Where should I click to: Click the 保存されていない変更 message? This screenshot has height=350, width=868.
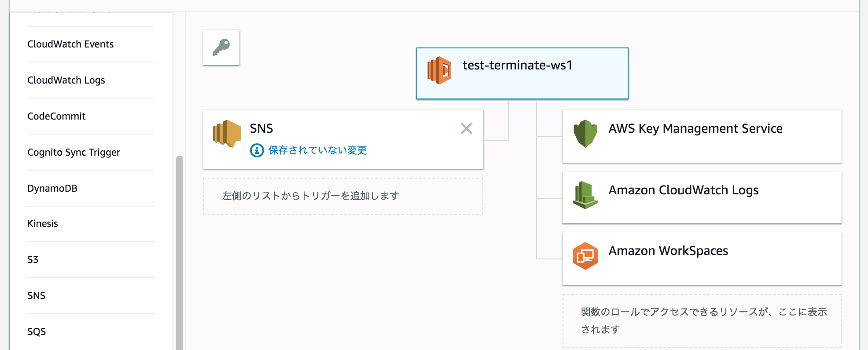pyautogui.click(x=317, y=150)
